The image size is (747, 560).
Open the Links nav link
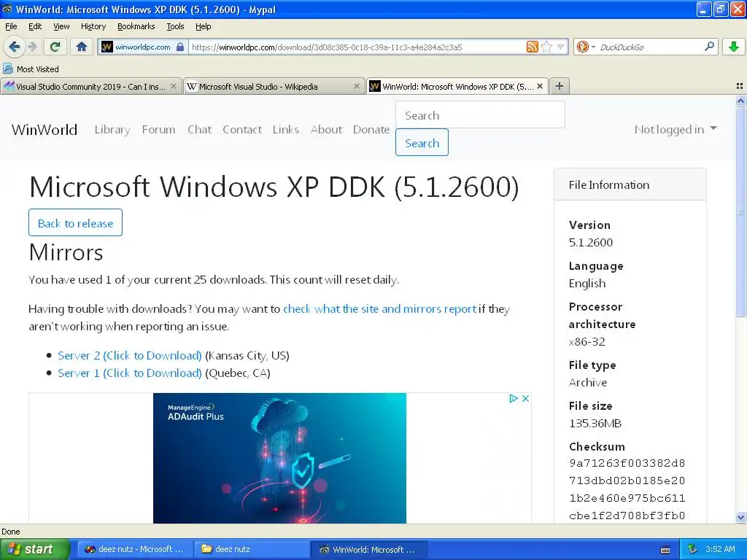[286, 130]
